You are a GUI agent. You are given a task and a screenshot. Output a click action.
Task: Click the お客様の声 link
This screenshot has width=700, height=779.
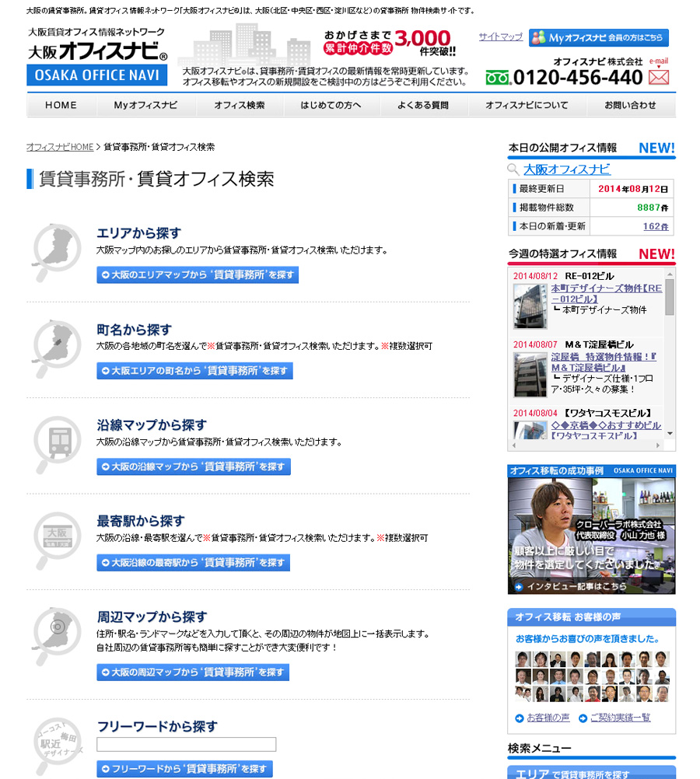(x=548, y=718)
